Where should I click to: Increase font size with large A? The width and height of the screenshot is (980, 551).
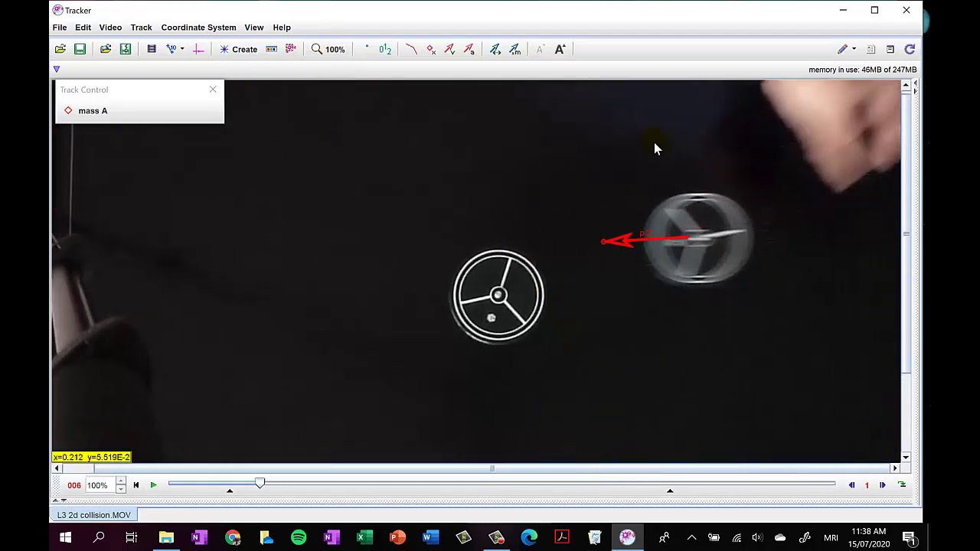point(560,49)
